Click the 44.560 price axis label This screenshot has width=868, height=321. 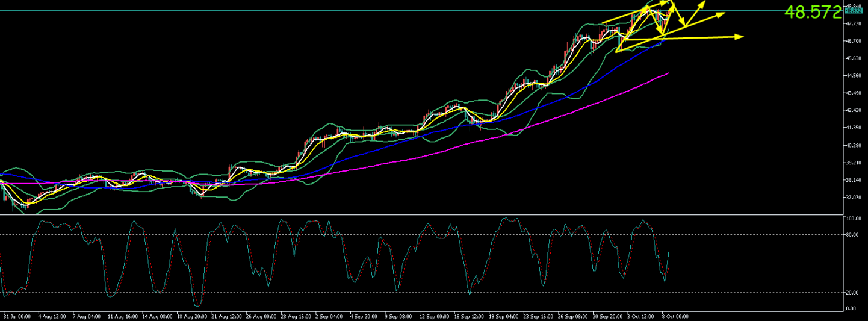[x=854, y=76]
